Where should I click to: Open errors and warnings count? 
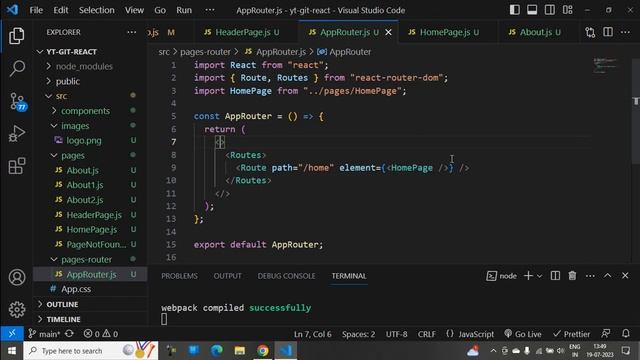(101, 334)
